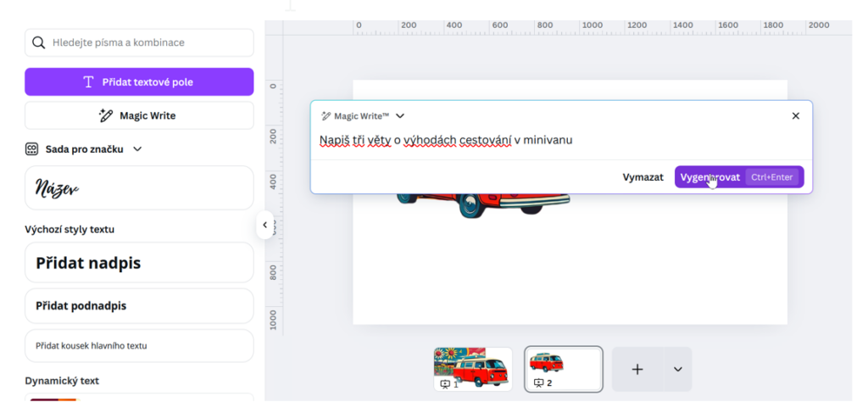Collapse the side panel with the arrow handle
Image resolution: width=868 pixels, height=419 pixels.
tap(264, 225)
